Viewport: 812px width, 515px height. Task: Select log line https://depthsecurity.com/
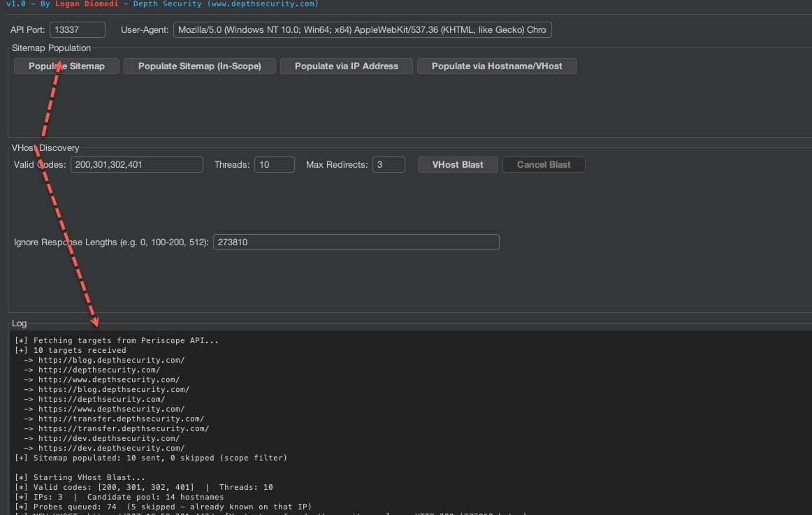point(101,400)
